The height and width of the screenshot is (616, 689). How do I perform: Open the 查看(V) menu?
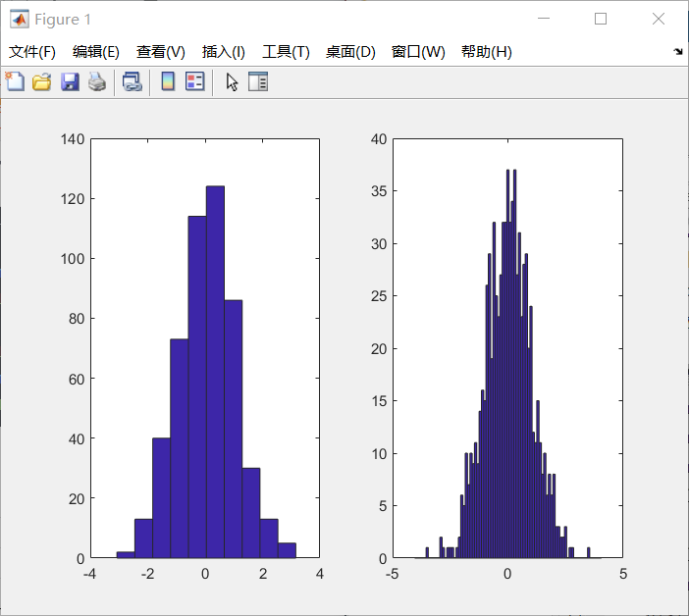pyautogui.click(x=161, y=52)
